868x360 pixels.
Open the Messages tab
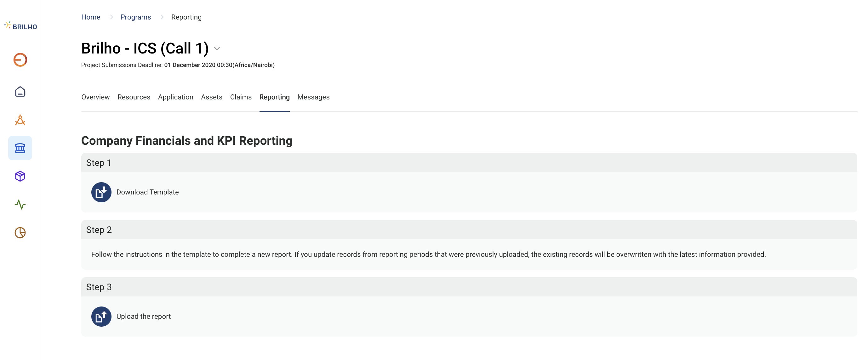313,97
